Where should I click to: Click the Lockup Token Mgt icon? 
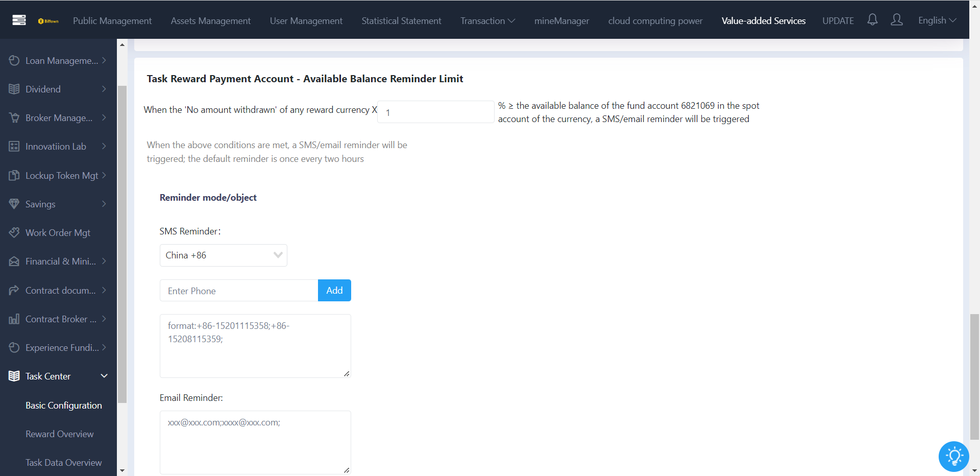point(14,175)
